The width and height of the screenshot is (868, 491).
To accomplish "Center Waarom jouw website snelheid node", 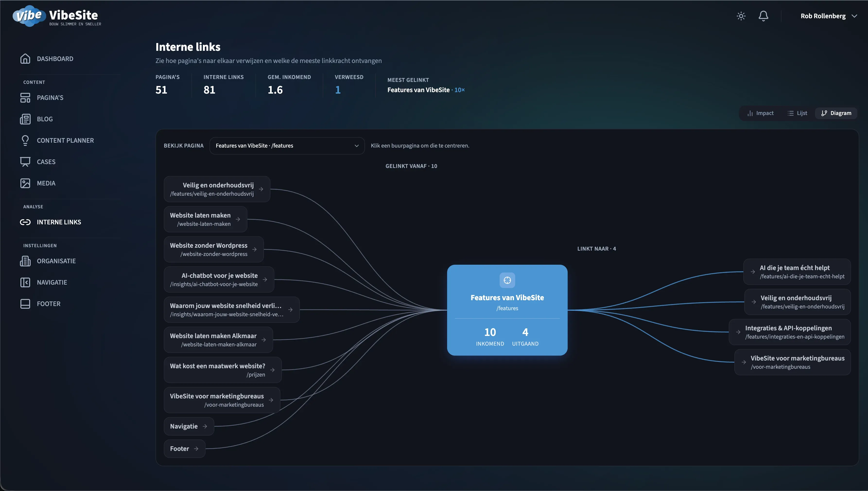I will coord(232,310).
